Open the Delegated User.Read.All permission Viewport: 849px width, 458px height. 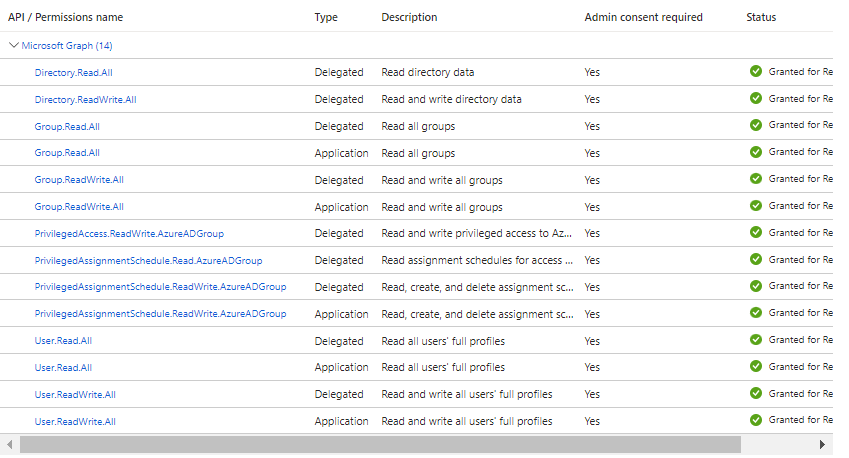coord(63,341)
